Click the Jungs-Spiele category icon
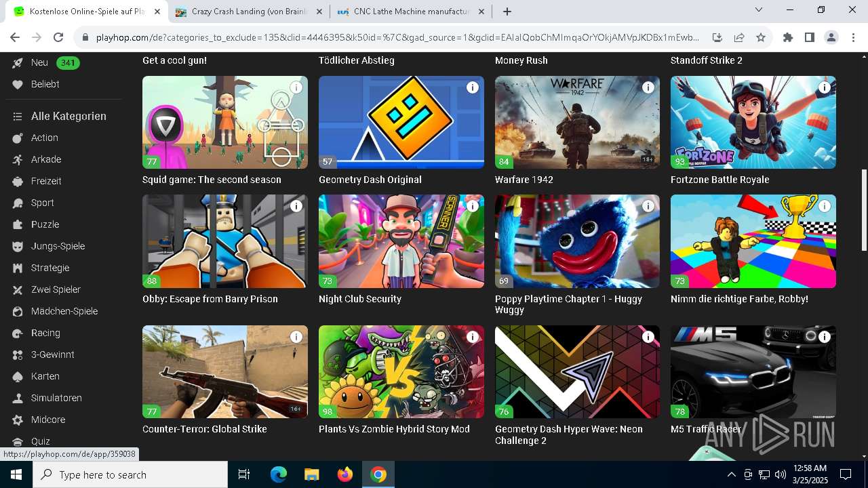Image resolution: width=868 pixels, height=488 pixels. coord(18,246)
